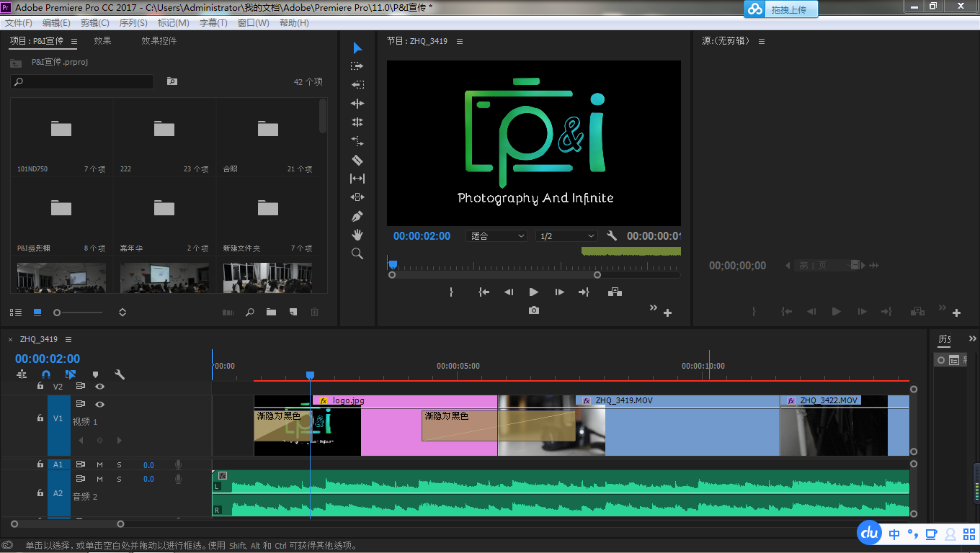This screenshot has width=980, height=553.
Task: Select the Pen tool
Action: click(x=357, y=216)
